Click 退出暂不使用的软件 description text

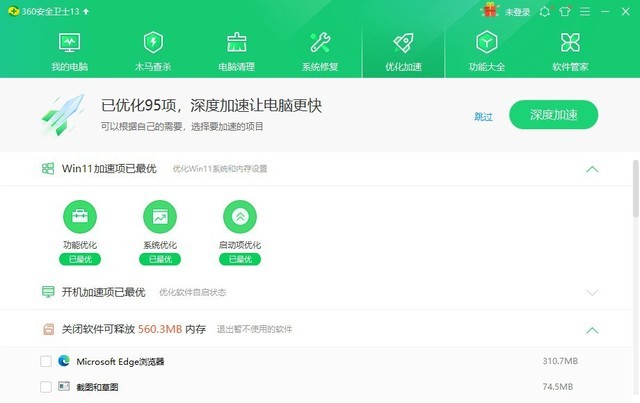[254, 329]
